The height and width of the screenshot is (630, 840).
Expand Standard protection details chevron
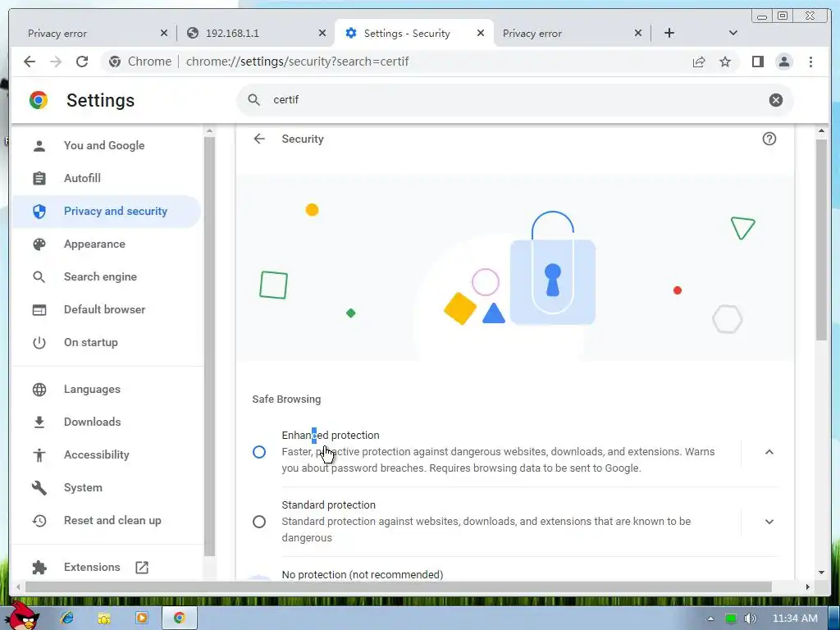[769, 522]
